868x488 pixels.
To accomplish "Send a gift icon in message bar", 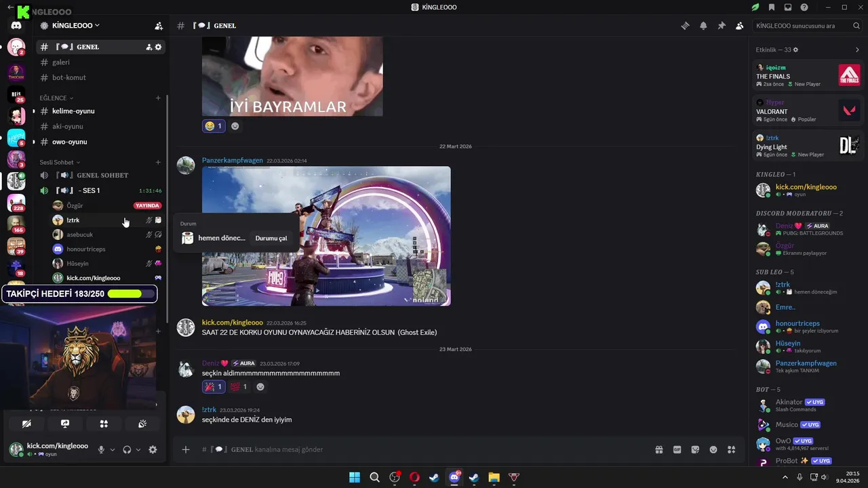I will click(658, 449).
